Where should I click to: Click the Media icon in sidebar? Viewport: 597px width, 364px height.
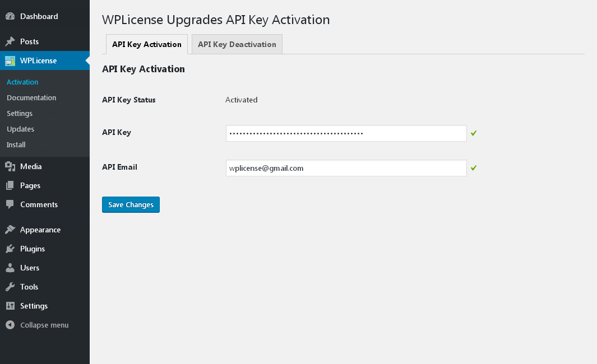10,166
